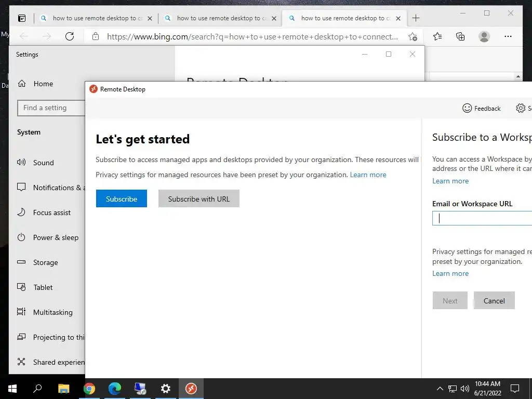This screenshot has width=532, height=399.
Task: Click the Sound speaker icon in Settings
Action: point(21,163)
